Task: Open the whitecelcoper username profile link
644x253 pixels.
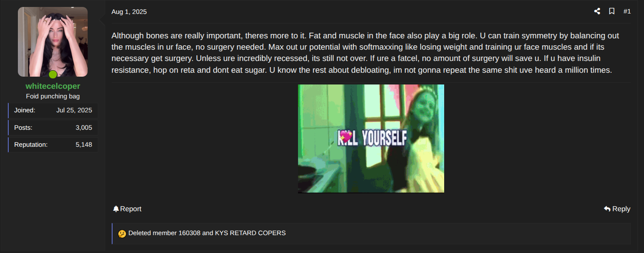Action: (53, 86)
